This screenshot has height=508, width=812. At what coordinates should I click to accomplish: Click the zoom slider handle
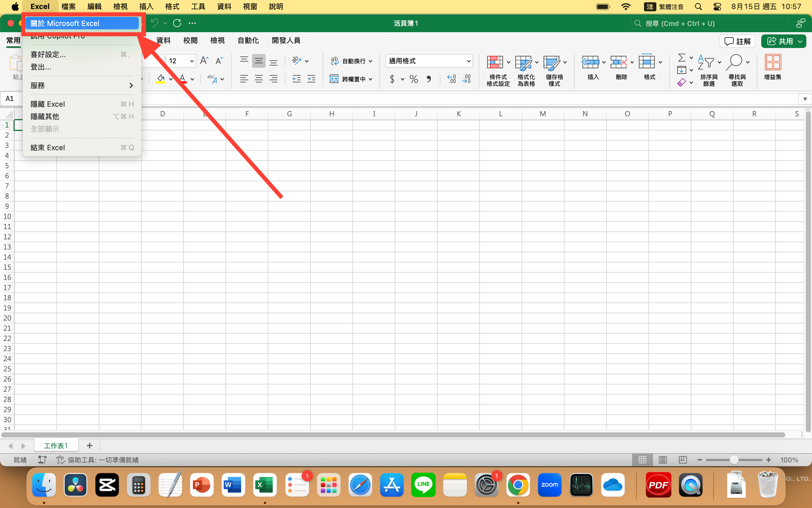click(734, 460)
